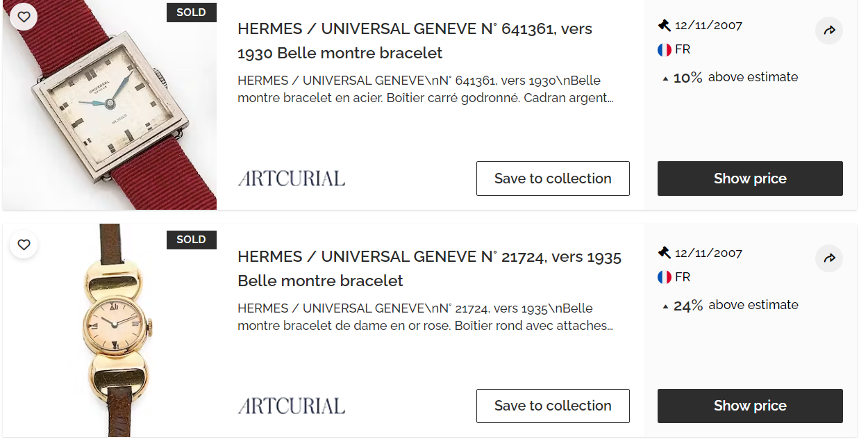868x439 pixels.
Task: Click the auction gavel icon on first lot
Action: point(665,26)
